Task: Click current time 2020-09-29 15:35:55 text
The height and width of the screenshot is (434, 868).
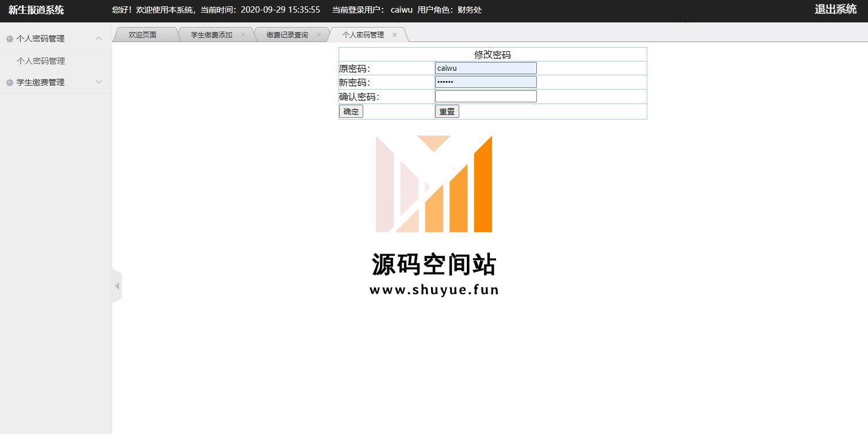Action: (x=281, y=10)
